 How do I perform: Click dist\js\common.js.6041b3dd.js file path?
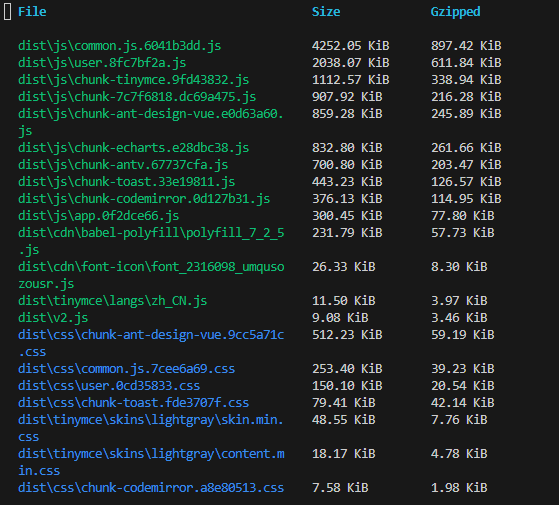coord(119,46)
